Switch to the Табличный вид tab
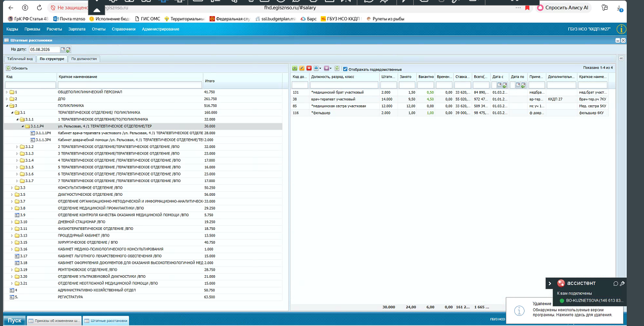Screen dimensions: 644x326 click(20, 59)
